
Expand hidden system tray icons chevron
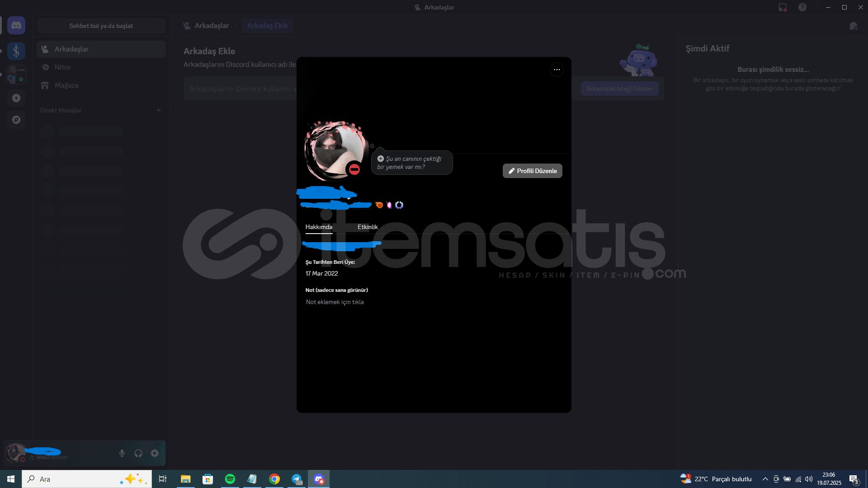coord(765,479)
